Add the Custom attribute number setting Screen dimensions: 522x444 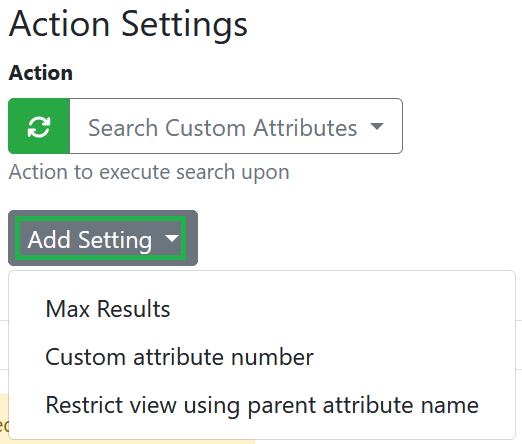click(x=179, y=357)
